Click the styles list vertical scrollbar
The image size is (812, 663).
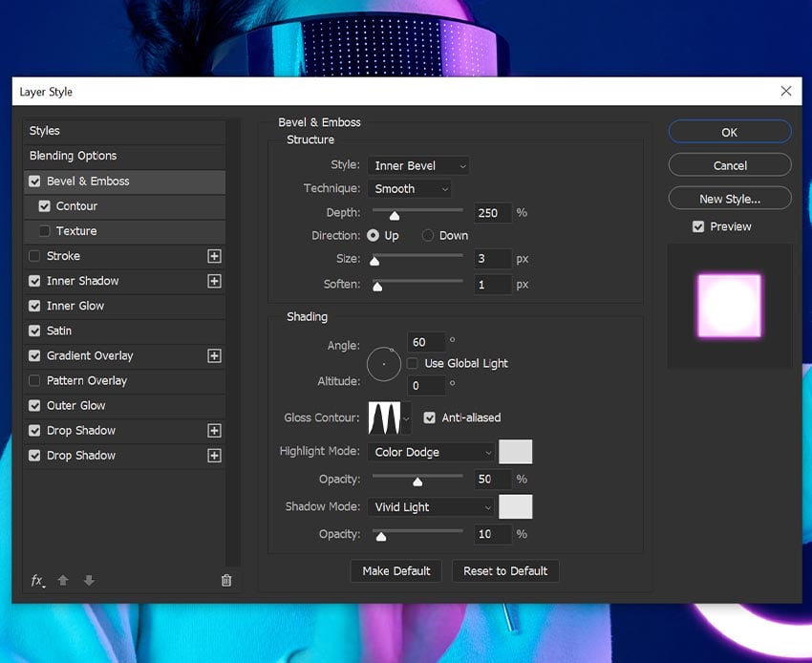click(x=233, y=342)
